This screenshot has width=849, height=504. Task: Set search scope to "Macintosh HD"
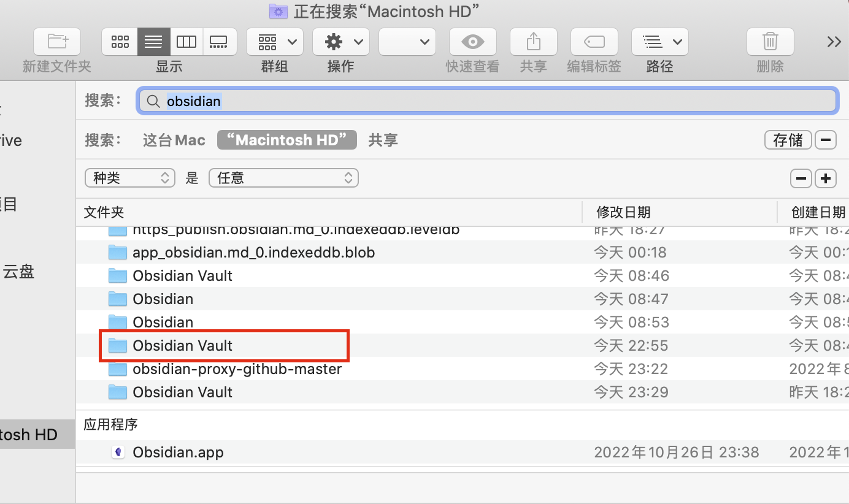tap(287, 140)
